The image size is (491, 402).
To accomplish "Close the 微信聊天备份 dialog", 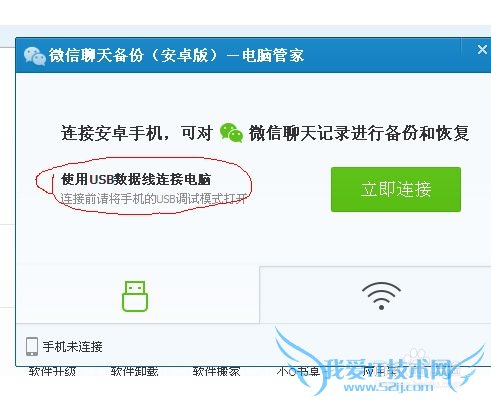I will pos(482,50).
